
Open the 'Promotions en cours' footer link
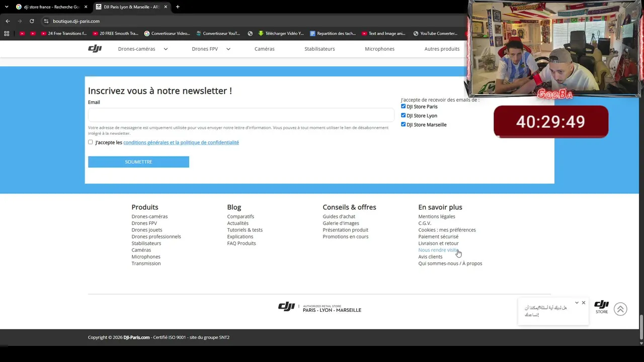345,237
